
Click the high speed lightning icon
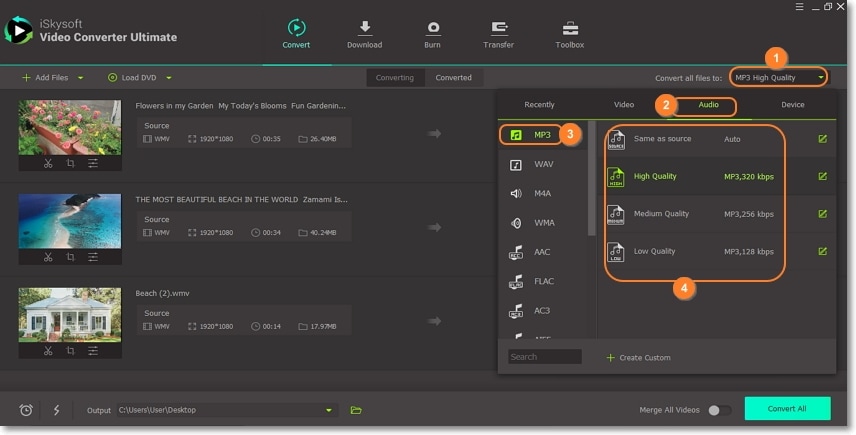[x=56, y=410]
